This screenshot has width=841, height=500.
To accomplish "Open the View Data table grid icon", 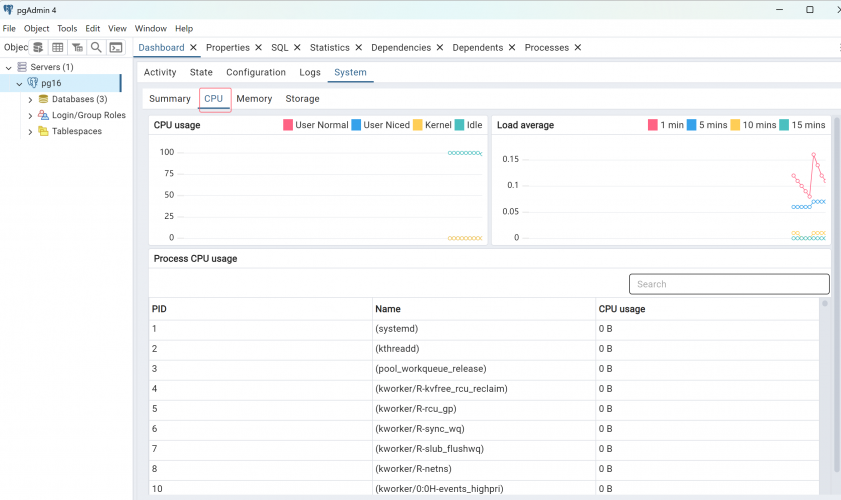I will [57, 47].
